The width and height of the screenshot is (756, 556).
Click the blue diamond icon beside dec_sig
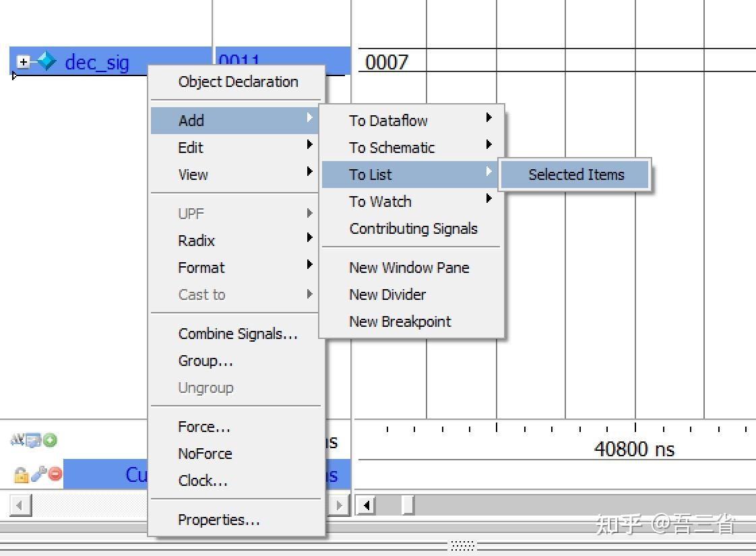tap(46, 61)
